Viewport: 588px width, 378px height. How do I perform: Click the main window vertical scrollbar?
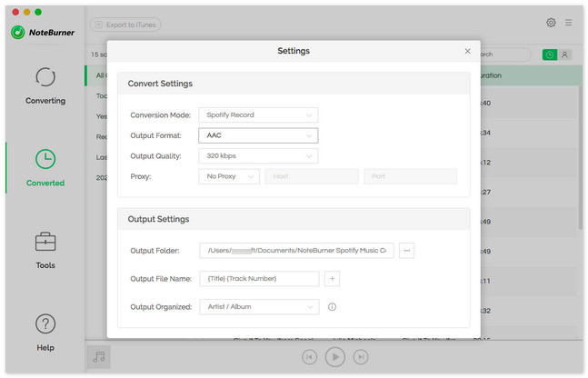pyautogui.click(x=581, y=157)
